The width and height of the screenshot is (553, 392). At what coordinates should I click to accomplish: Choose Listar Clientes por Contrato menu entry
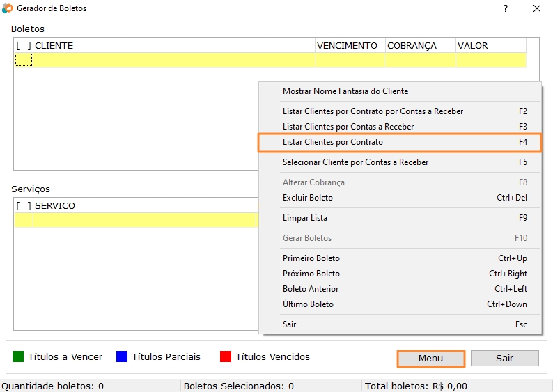333,142
